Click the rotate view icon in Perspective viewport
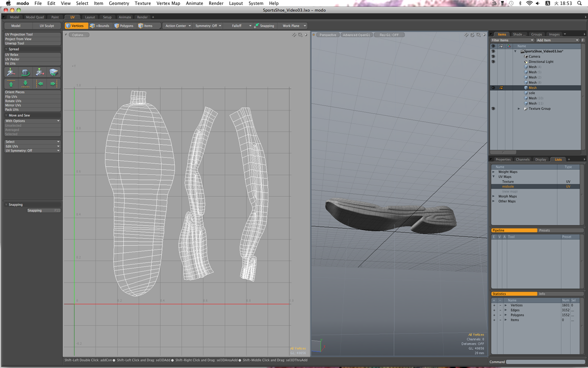This screenshot has height=368, width=588. 472,35
